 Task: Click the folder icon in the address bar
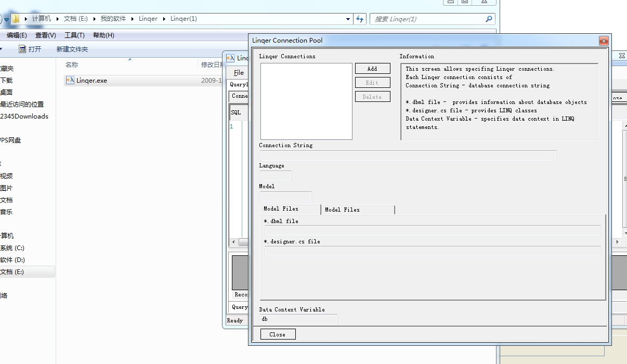click(16, 19)
